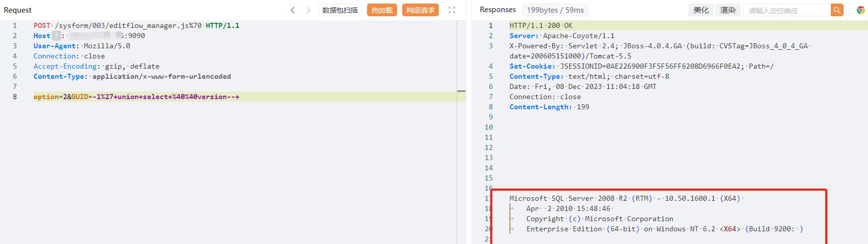Select the Server: Apache-Coyote/1.1 line
868x244 pixels.
click(x=562, y=36)
